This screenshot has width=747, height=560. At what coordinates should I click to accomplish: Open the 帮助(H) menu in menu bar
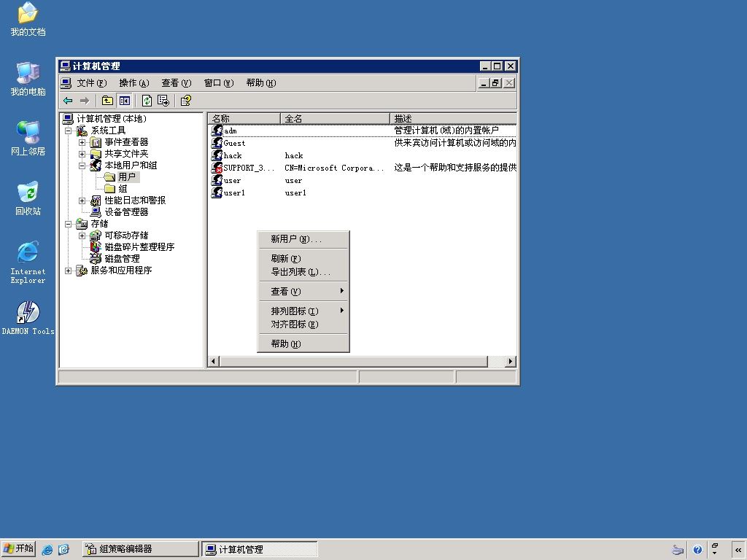coord(261,83)
